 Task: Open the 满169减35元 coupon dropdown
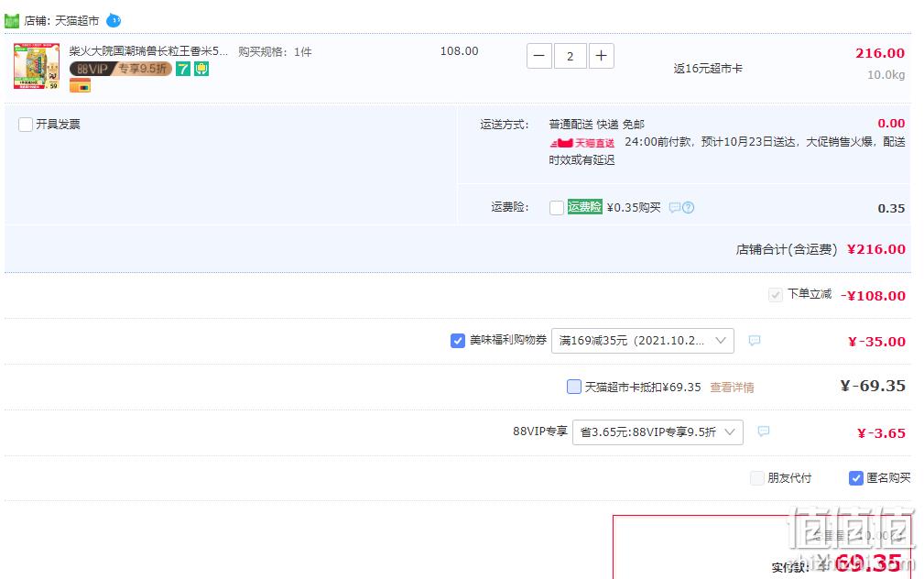642,341
